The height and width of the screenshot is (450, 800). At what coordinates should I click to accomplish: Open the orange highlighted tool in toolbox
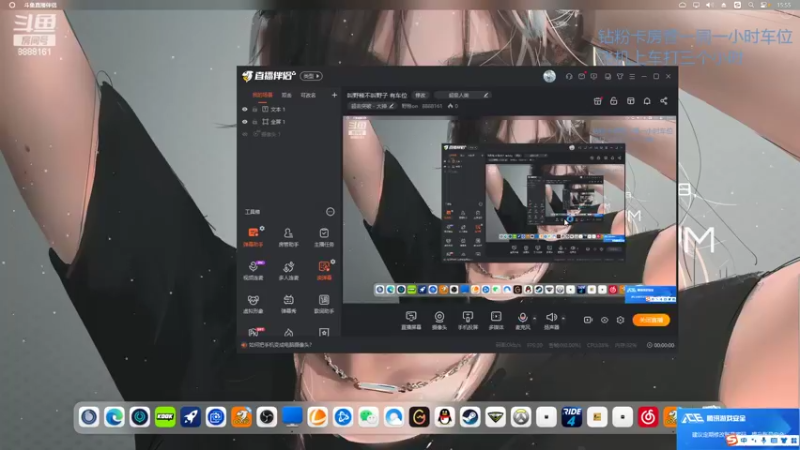323,270
